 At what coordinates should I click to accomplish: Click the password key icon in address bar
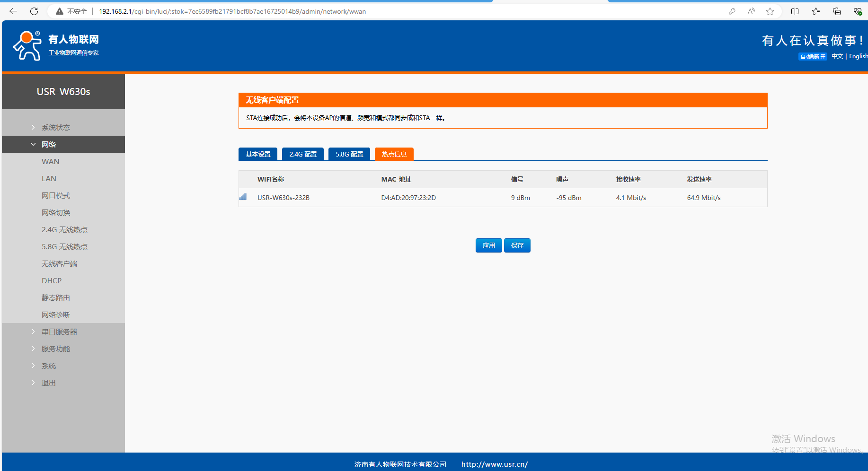732,11
